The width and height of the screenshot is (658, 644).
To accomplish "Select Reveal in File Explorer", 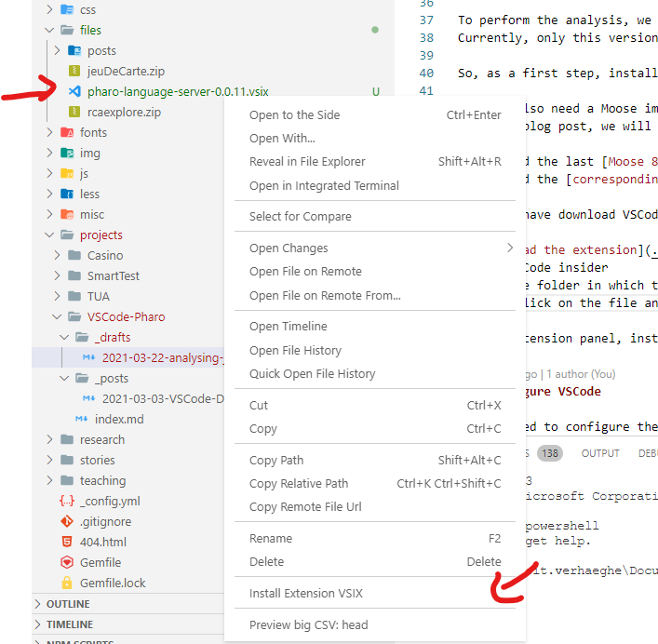I will click(375, 162).
